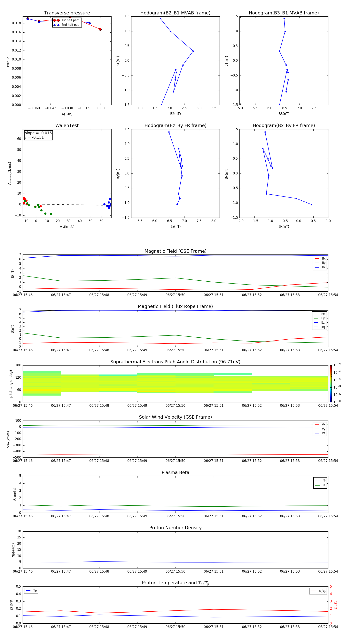Viewport: 351px width, 644px height.
Task: Click the "Hodogram(Bz_By FR frame)" title
Action: pyautogui.click(x=175, y=125)
